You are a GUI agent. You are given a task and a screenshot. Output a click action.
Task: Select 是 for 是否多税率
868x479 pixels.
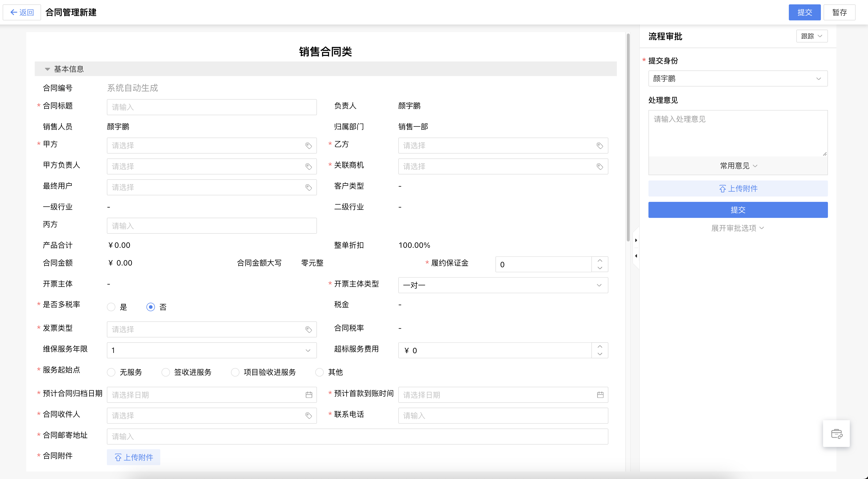pyautogui.click(x=111, y=307)
